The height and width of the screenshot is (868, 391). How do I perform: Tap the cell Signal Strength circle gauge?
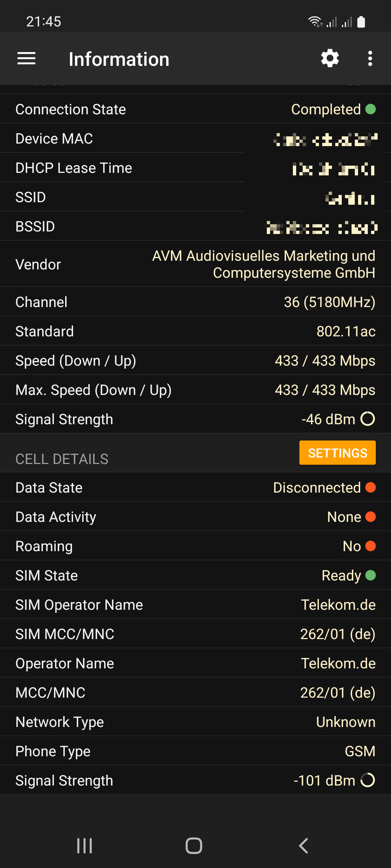(368, 780)
